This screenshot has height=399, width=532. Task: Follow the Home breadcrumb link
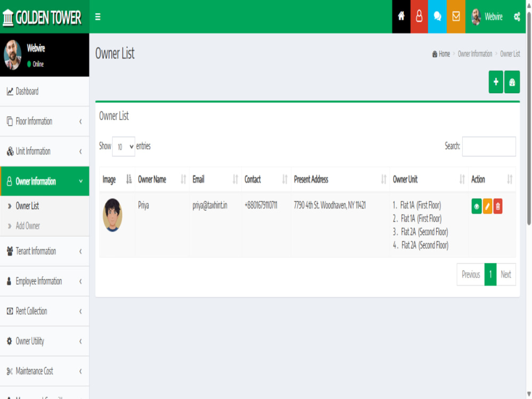click(444, 54)
